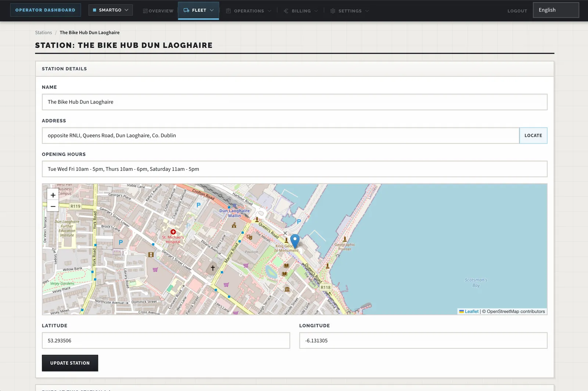Screen dimensions: 588x391
Task: Go to the Overview menu item
Action: click(x=158, y=11)
